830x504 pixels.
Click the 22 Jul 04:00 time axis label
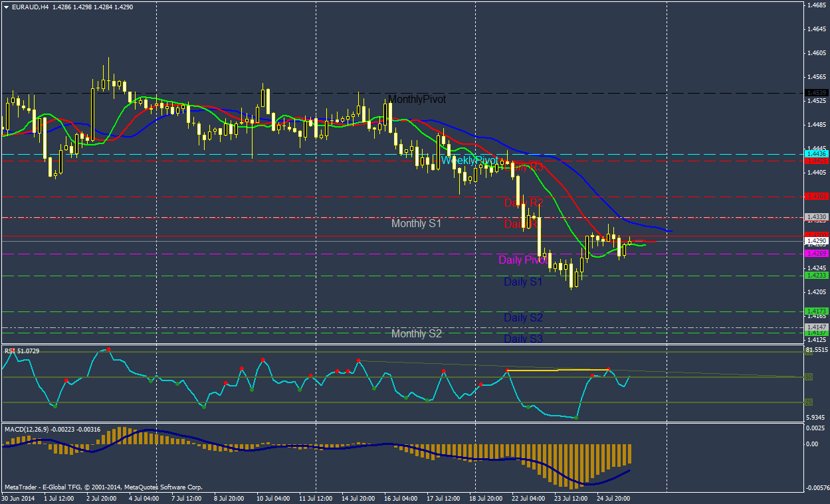click(x=528, y=497)
